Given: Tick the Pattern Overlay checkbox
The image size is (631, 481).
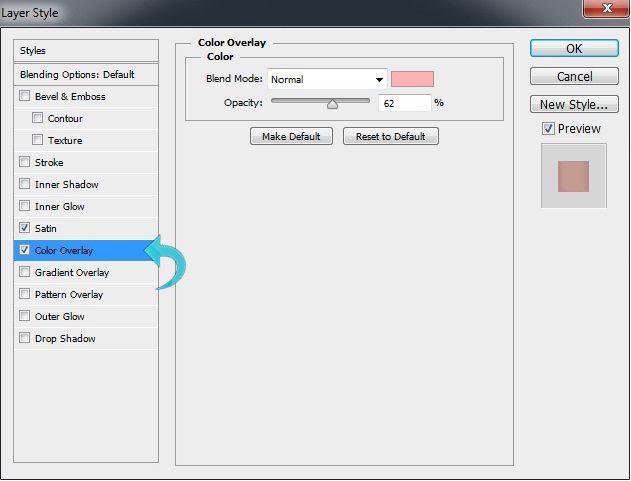Looking at the screenshot, I should 25,294.
